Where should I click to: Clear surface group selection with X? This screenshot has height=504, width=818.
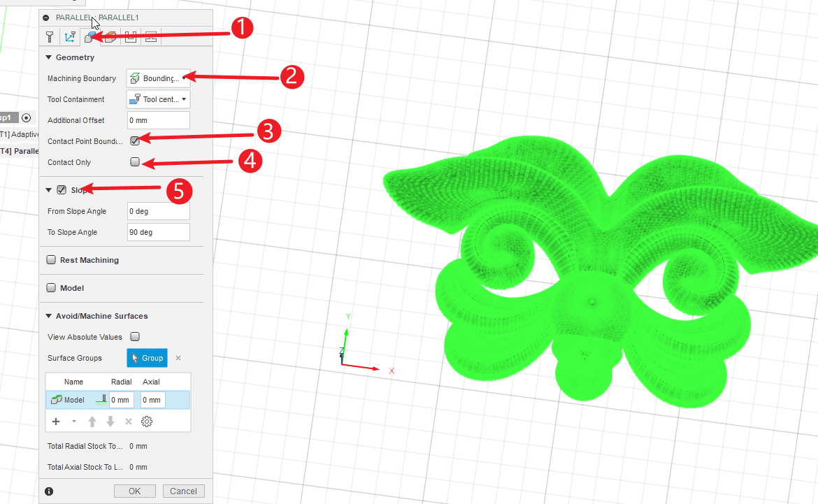[x=178, y=358]
